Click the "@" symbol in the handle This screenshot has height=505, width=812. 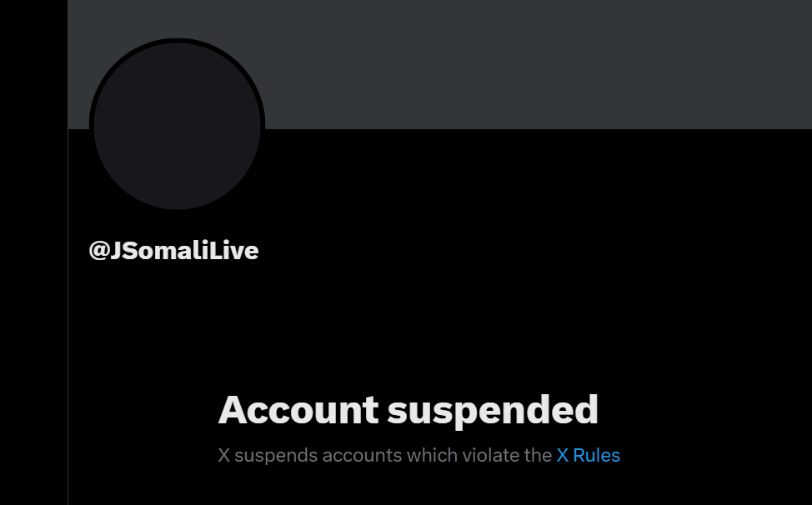[x=98, y=251]
